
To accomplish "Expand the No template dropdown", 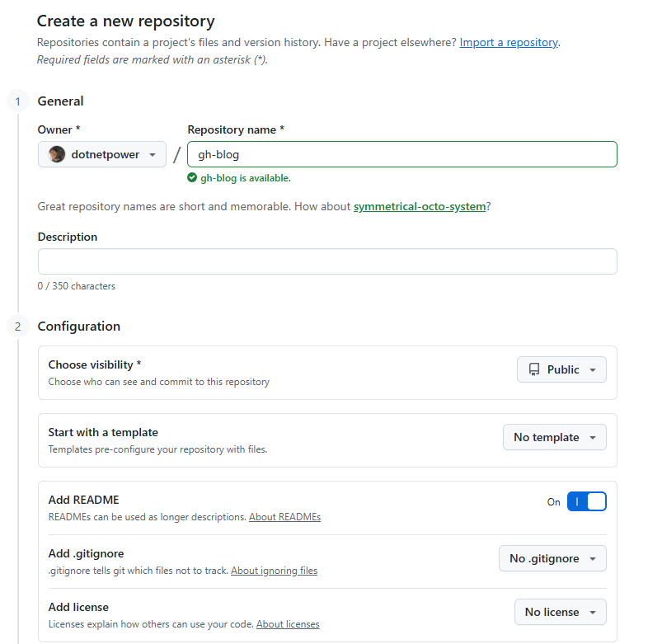I will click(x=554, y=437).
